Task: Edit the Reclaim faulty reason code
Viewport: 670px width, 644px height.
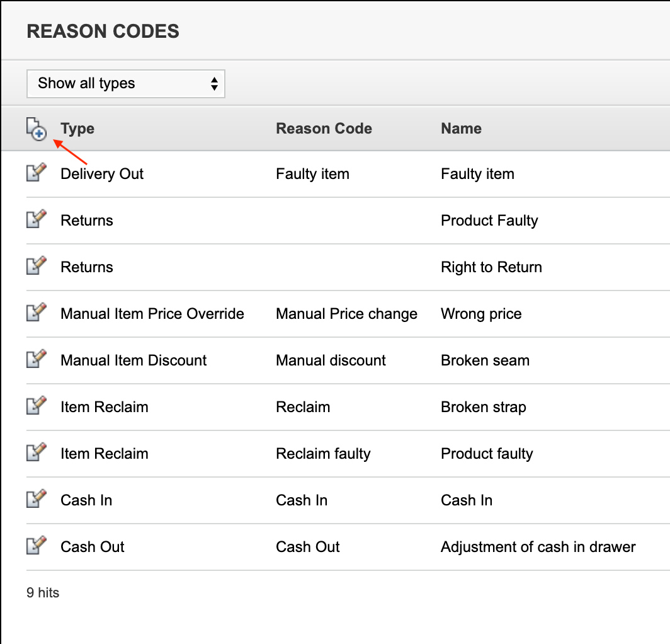Action: pos(37,452)
